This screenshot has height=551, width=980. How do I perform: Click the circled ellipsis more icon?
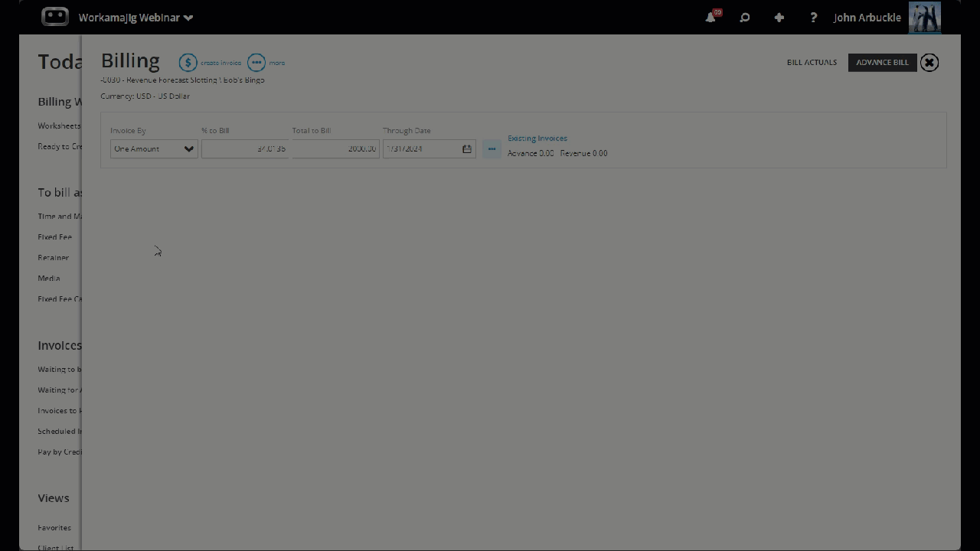click(x=256, y=63)
